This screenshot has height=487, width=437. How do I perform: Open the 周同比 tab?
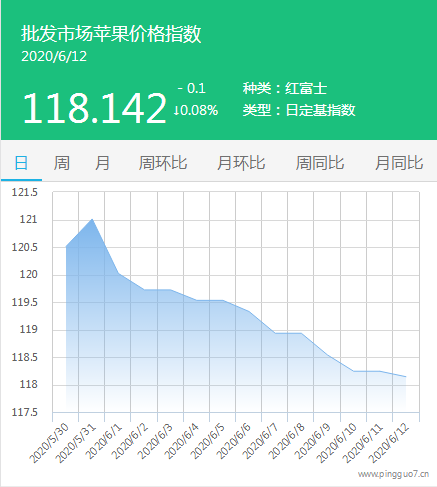click(x=320, y=163)
